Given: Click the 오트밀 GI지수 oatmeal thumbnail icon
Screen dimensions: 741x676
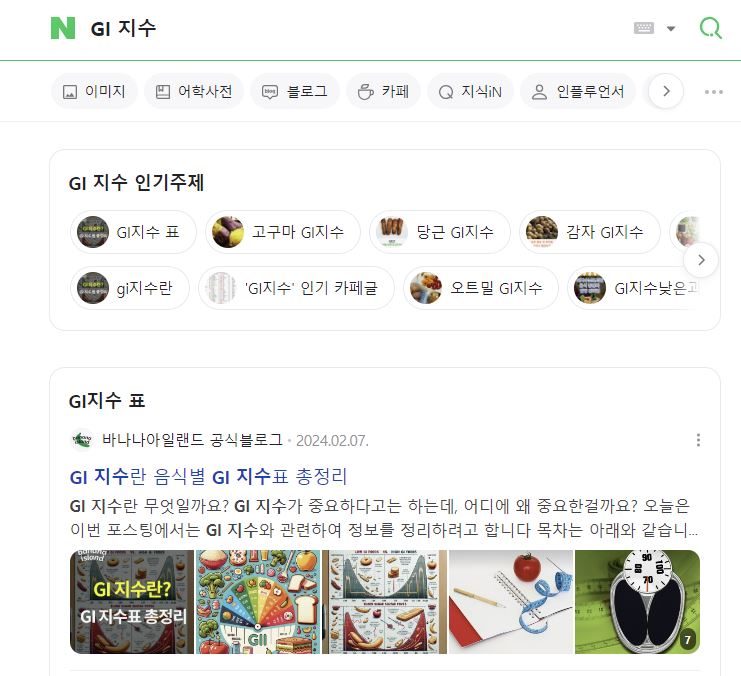Looking at the screenshot, I should tap(426, 288).
